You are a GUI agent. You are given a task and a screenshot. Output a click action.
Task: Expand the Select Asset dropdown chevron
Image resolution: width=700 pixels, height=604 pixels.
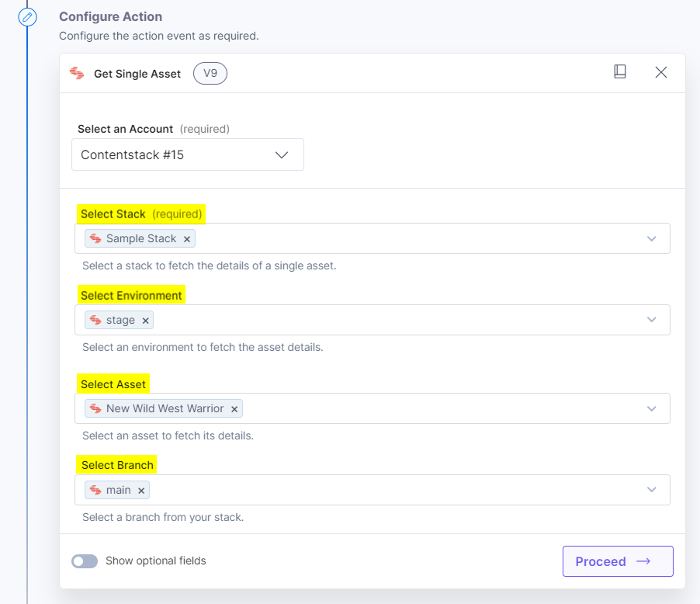point(651,409)
